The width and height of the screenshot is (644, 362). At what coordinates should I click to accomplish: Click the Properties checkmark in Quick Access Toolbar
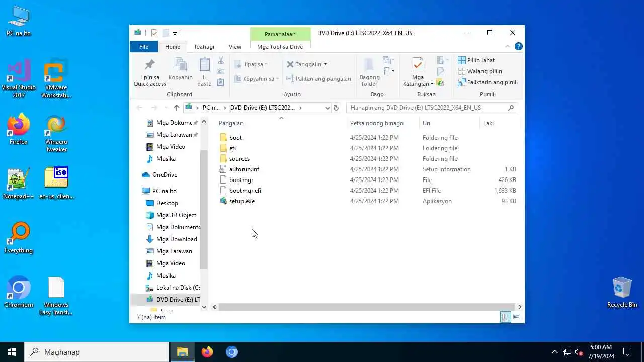[x=154, y=33]
